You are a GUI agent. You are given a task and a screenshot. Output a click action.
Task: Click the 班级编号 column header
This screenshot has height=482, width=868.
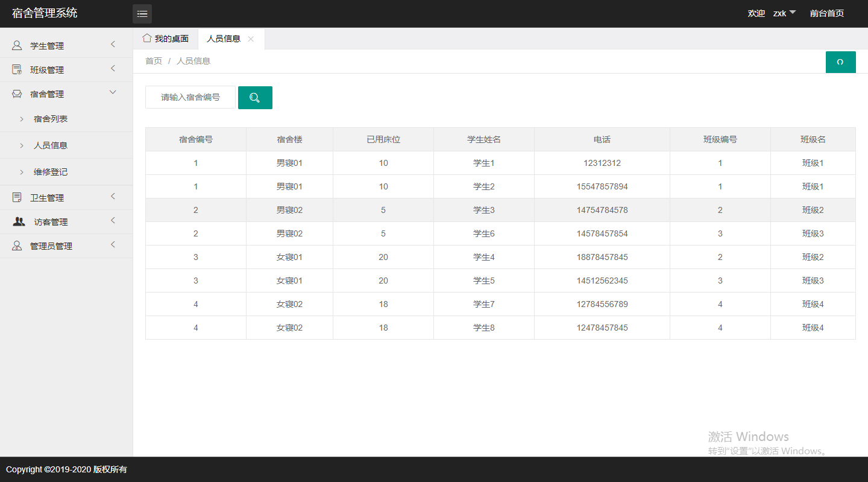tap(720, 139)
